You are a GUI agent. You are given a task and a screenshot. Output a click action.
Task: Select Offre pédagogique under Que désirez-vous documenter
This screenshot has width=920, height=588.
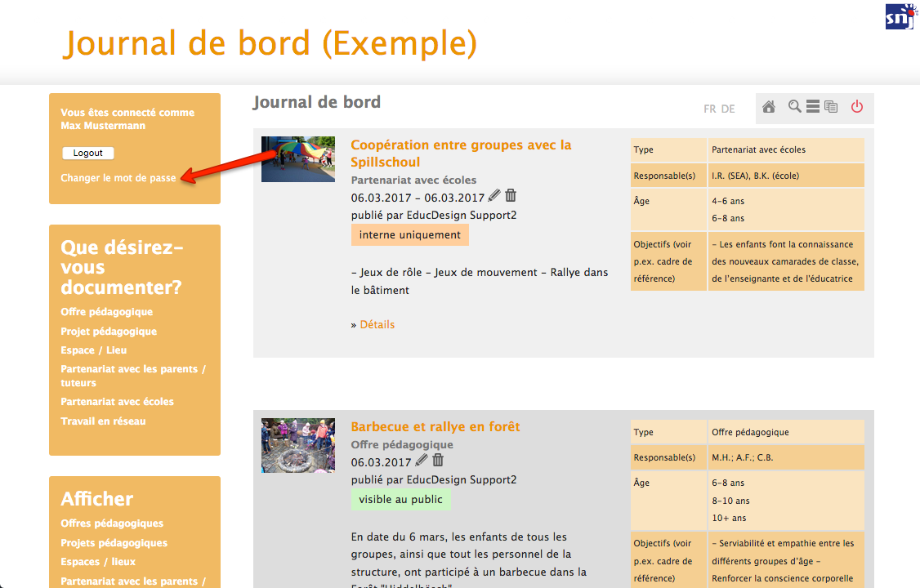pos(106,312)
